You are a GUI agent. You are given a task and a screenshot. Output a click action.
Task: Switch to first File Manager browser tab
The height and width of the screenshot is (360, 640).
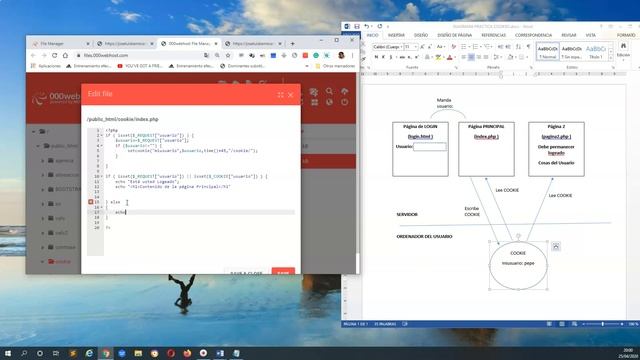[60, 43]
